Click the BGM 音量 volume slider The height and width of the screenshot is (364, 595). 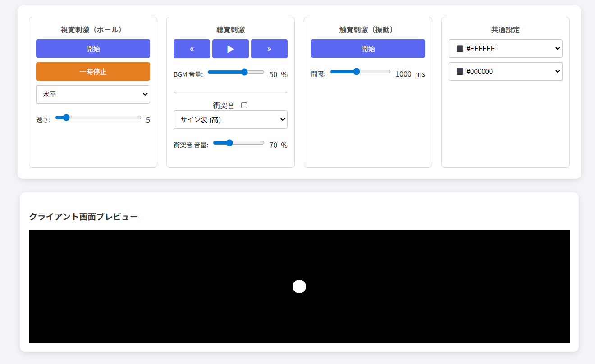236,72
